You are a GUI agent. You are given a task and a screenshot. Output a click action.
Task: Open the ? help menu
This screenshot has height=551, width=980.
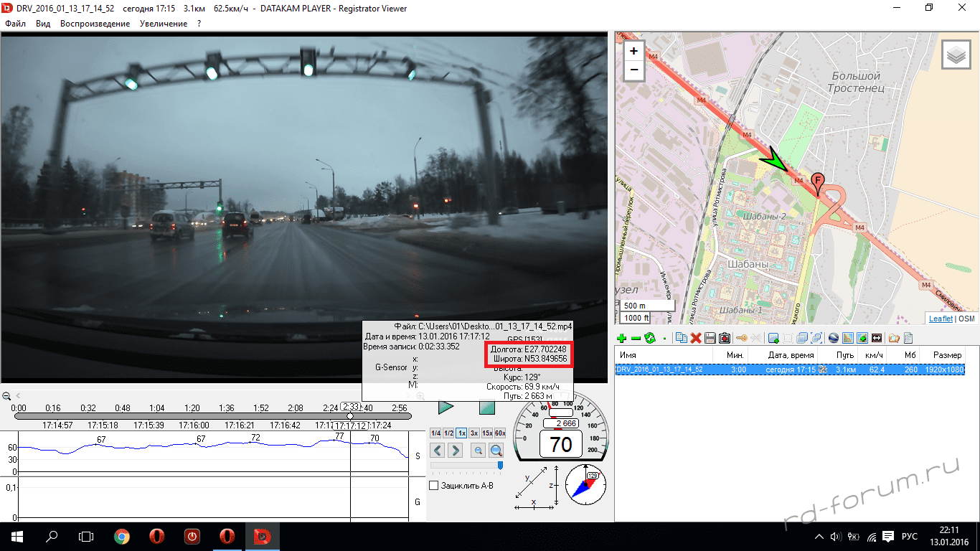pyautogui.click(x=199, y=24)
